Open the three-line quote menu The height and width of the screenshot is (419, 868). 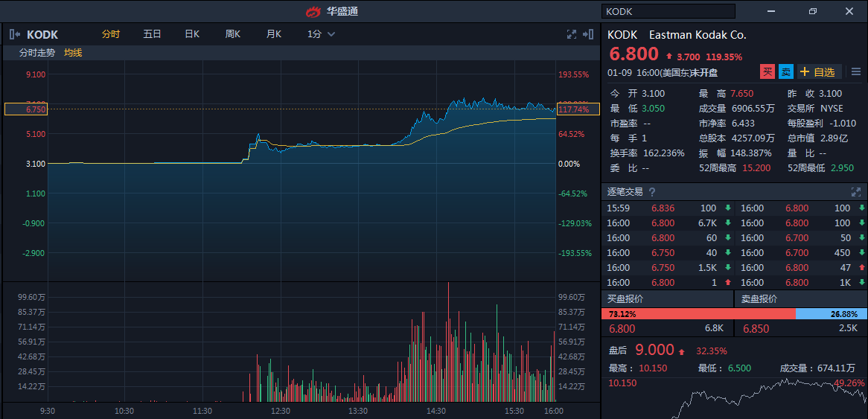point(856,72)
